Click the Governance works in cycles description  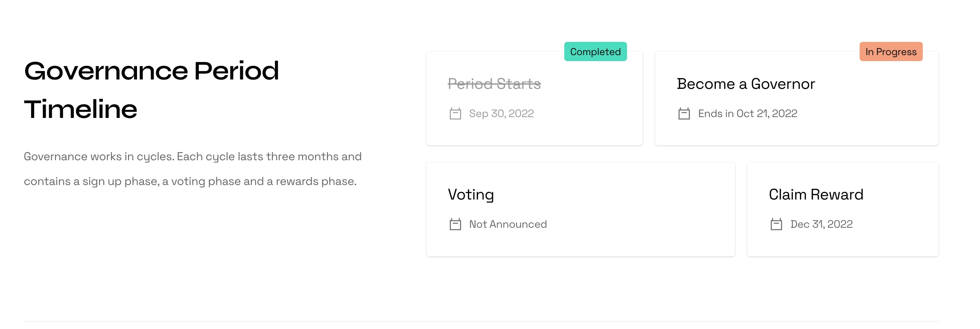coord(192,169)
